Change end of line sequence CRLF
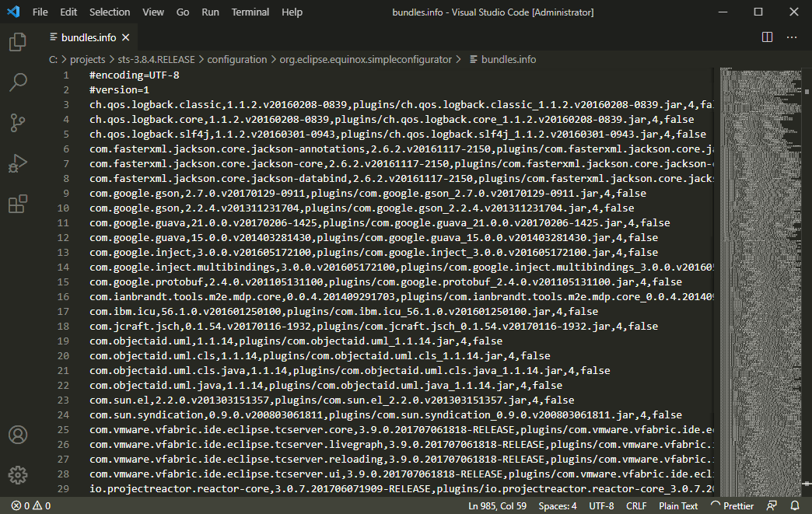 tap(636, 505)
